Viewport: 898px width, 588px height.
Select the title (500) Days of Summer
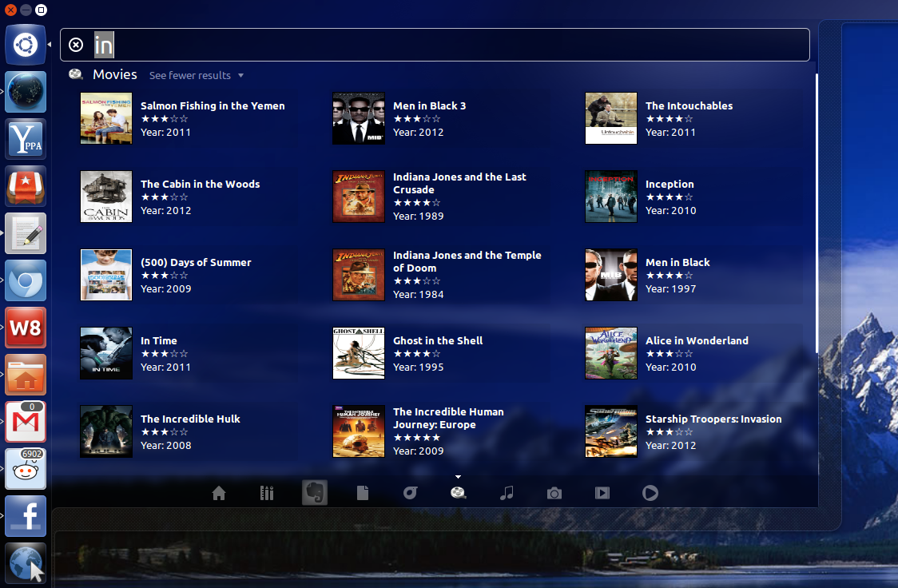coord(196,263)
